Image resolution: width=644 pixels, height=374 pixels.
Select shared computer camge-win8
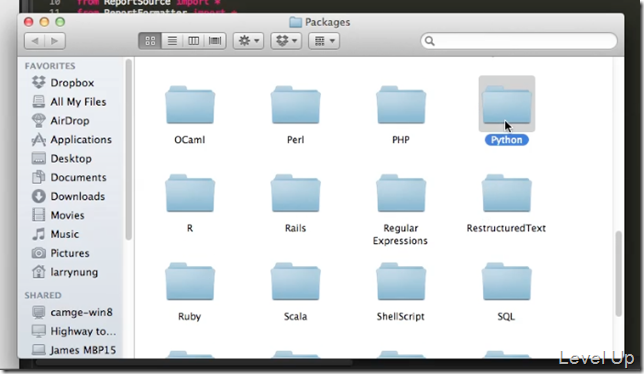pos(72,312)
